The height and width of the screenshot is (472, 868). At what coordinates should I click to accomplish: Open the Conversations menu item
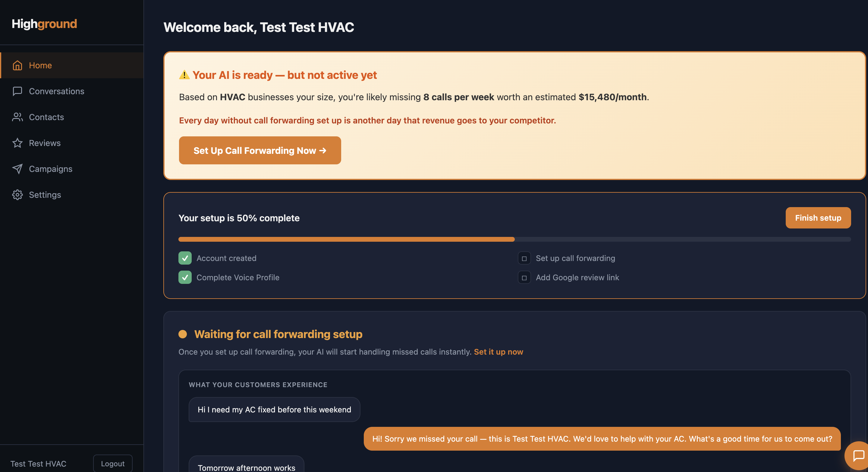pos(57,91)
